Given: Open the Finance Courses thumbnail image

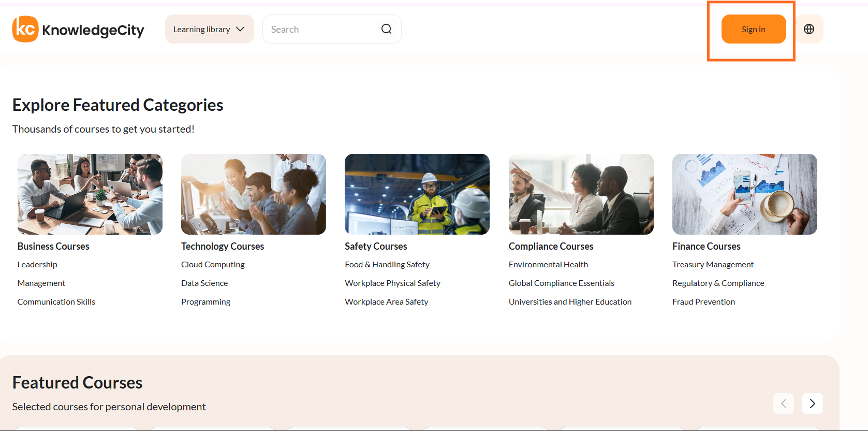Looking at the screenshot, I should point(745,194).
